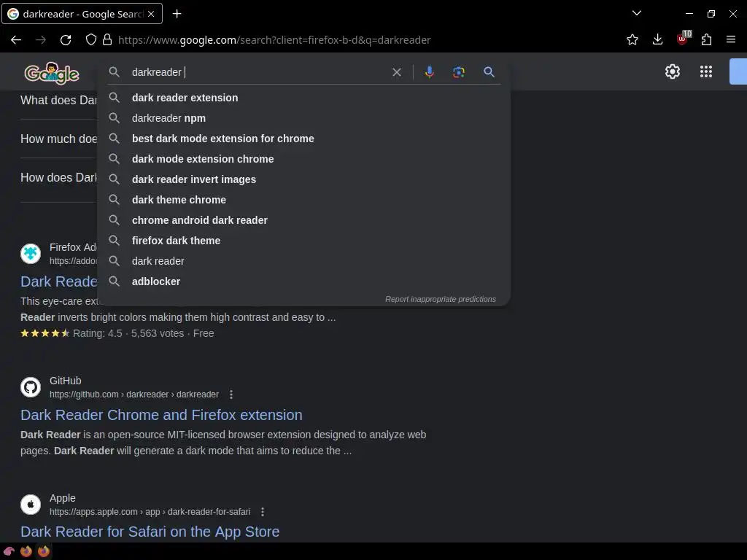Click the Apple site favicon
747x560 pixels.
point(31,505)
